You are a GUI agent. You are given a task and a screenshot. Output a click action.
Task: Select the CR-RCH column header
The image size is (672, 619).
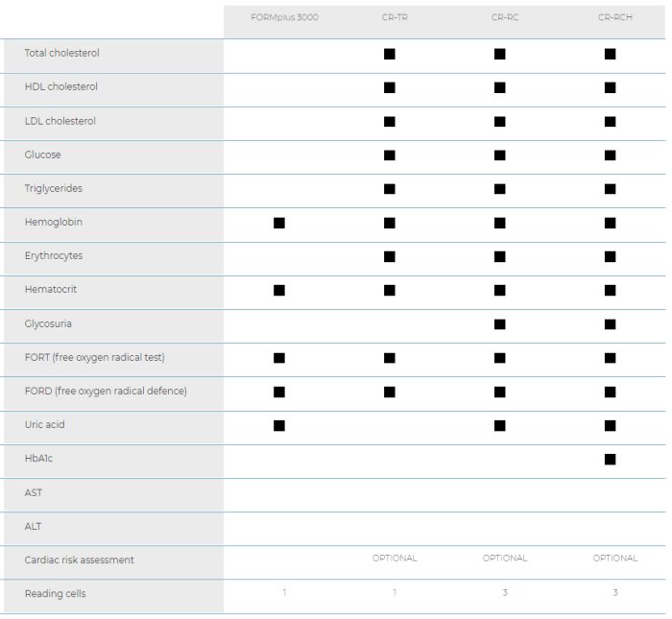click(x=615, y=17)
